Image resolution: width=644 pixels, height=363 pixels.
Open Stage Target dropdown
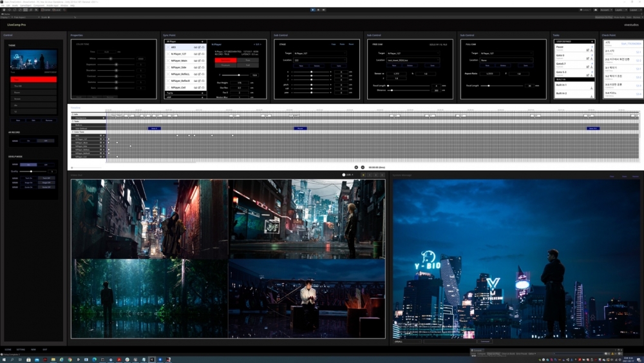pyautogui.click(x=319, y=54)
